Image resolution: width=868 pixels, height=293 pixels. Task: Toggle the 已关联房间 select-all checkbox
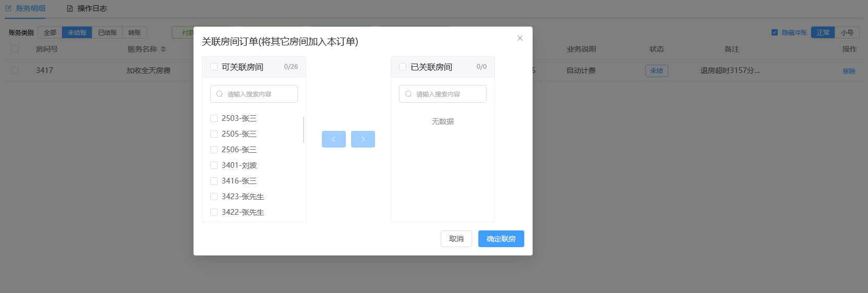click(x=403, y=67)
